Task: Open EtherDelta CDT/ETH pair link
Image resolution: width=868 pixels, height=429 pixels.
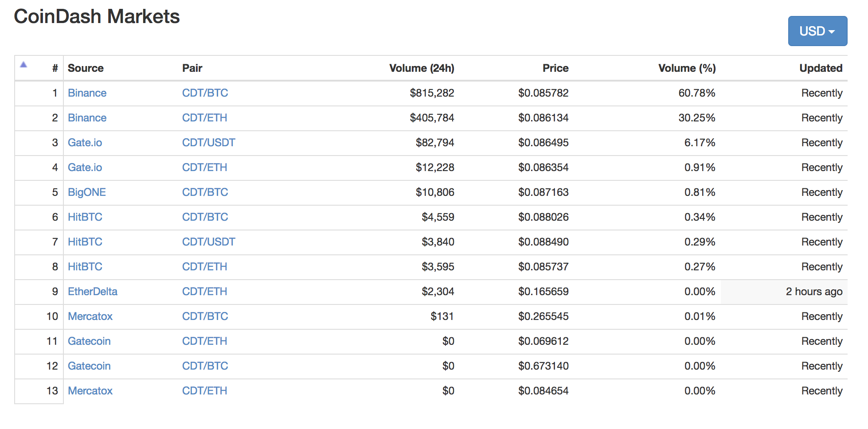Action: pos(204,292)
